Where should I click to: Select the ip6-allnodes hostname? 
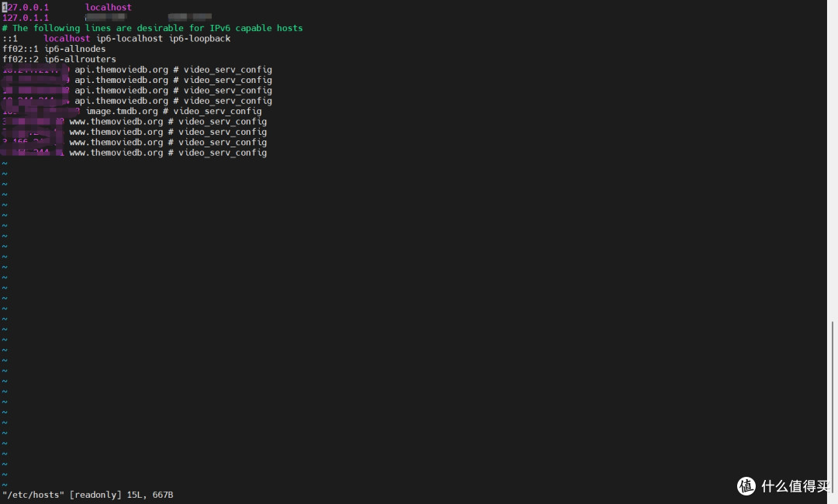[74, 49]
